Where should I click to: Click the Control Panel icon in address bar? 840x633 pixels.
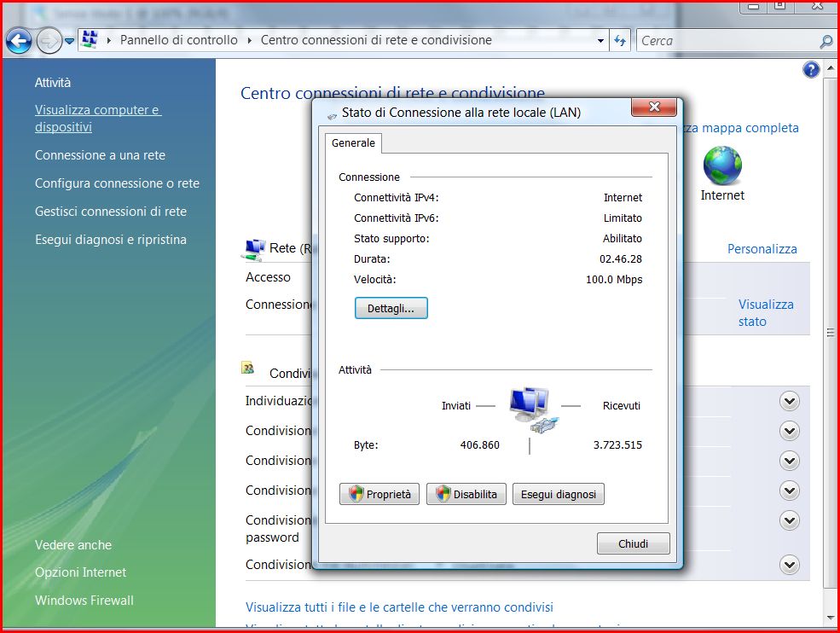click(x=90, y=39)
